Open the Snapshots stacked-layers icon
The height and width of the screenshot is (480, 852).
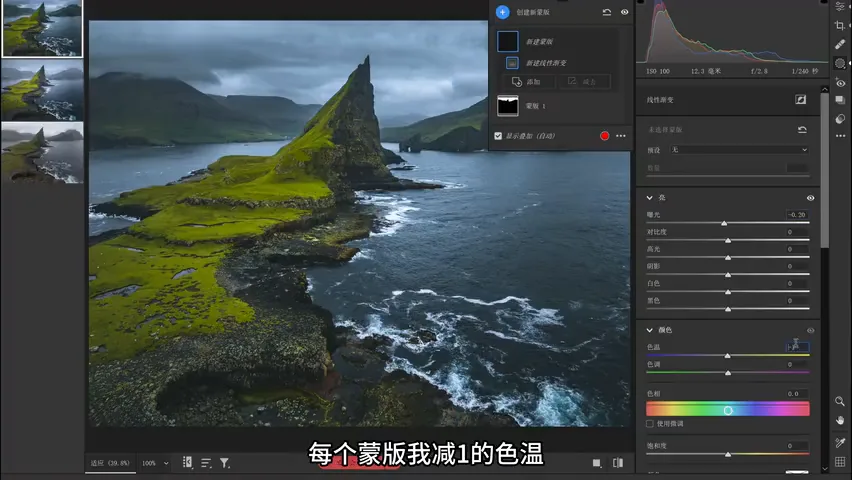[x=840, y=101]
